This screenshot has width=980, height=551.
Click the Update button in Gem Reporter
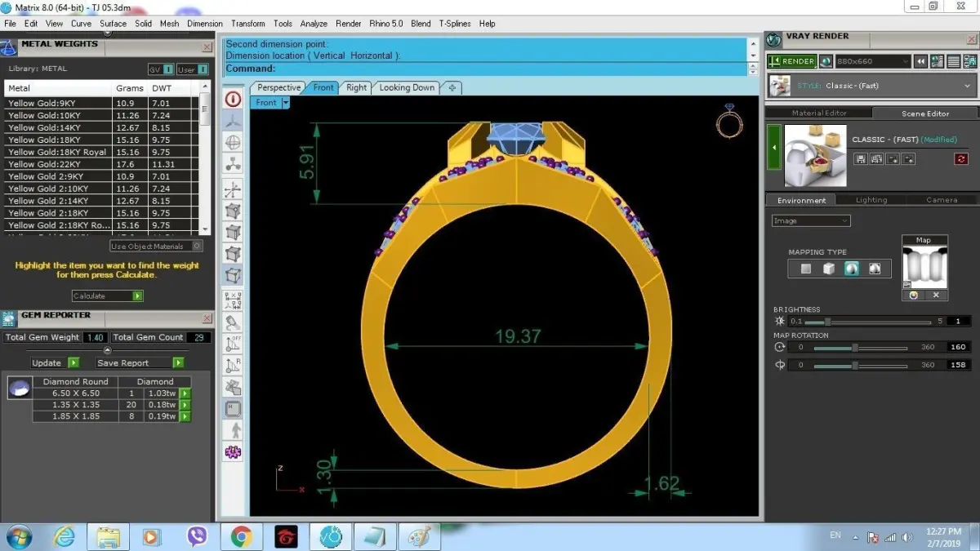coord(55,362)
